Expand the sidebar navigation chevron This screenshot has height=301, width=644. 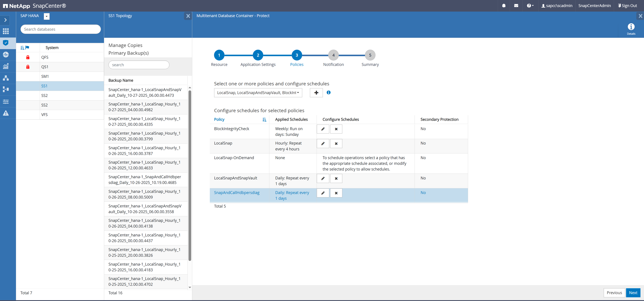(x=6, y=20)
